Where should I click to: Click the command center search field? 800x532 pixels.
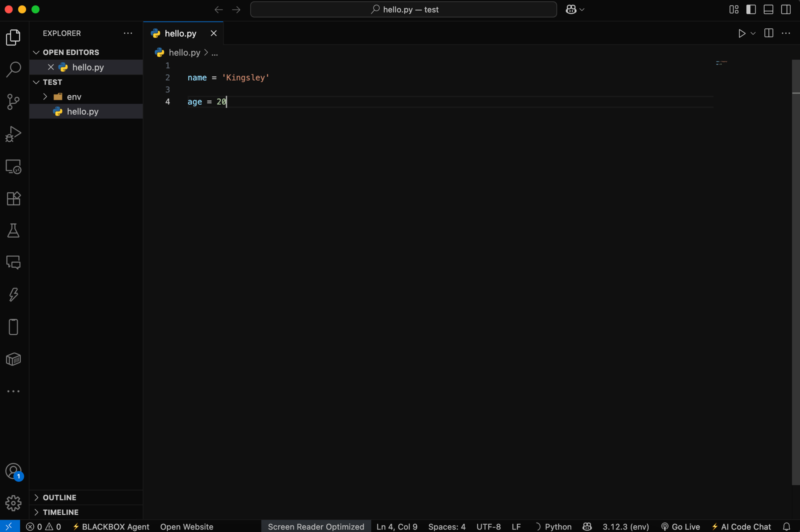coord(403,9)
